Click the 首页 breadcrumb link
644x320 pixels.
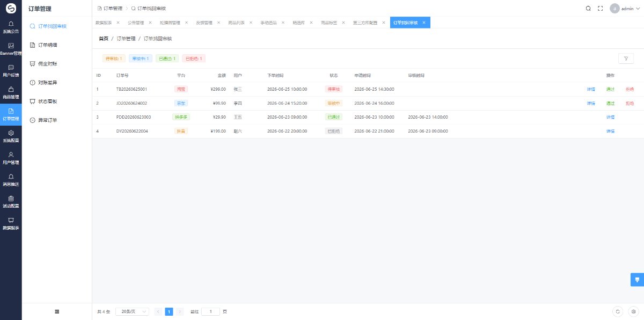click(x=104, y=39)
